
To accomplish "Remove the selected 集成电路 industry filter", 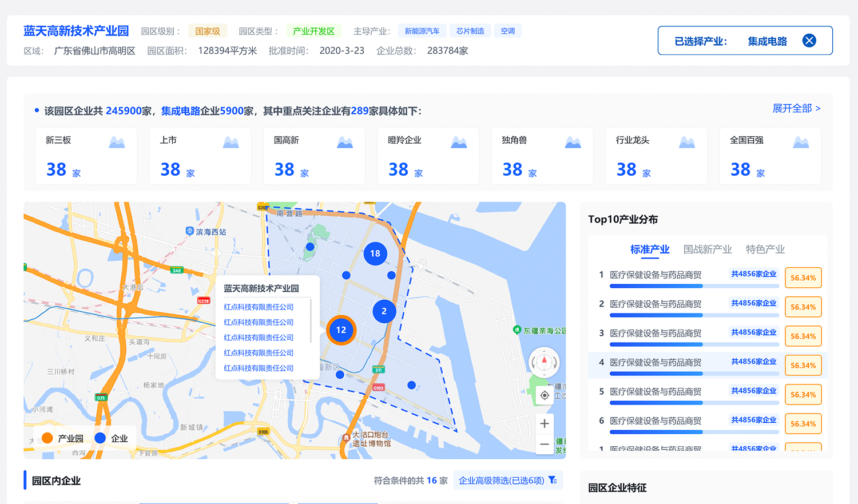I will click(809, 41).
